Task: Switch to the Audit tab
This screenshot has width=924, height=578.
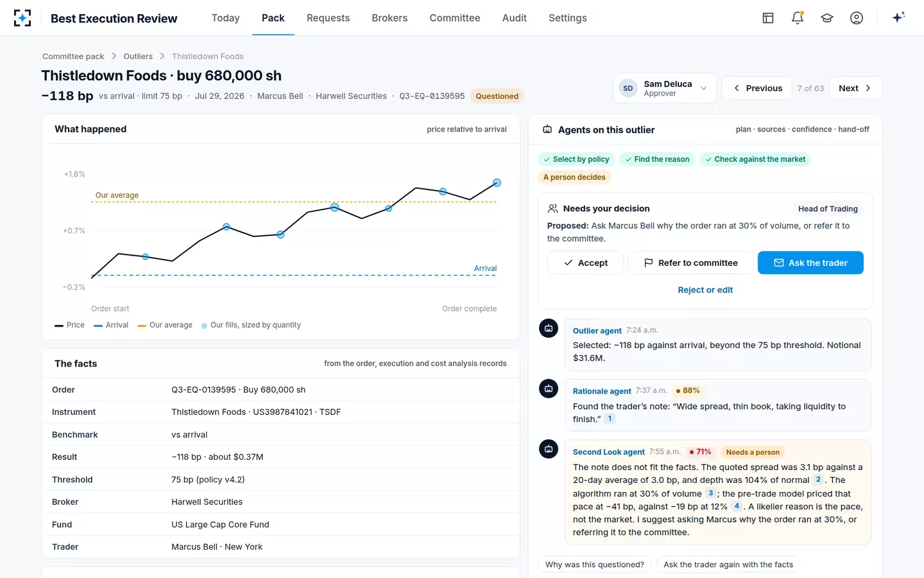Action: pos(515,18)
